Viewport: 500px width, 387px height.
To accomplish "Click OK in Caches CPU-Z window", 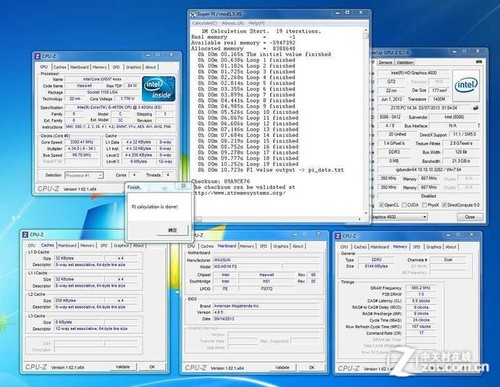I will click(152, 367).
